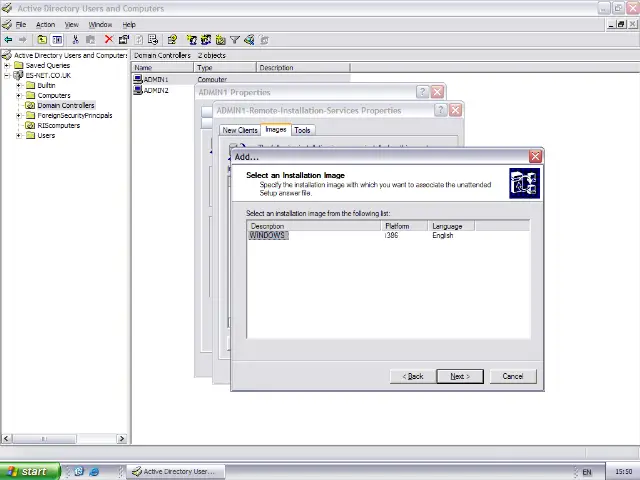640x480 pixels.
Task: Expand the Users tree node
Action: (19, 135)
